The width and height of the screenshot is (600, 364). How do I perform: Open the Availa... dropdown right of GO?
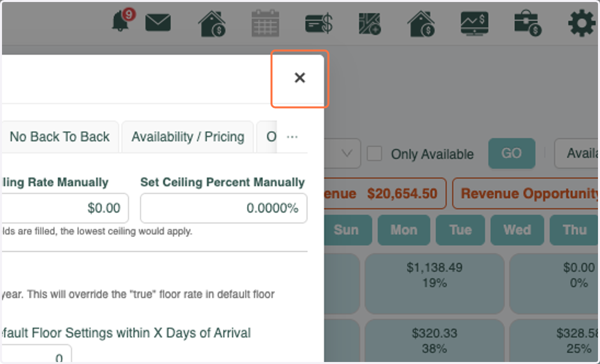pyautogui.click(x=576, y=153)
